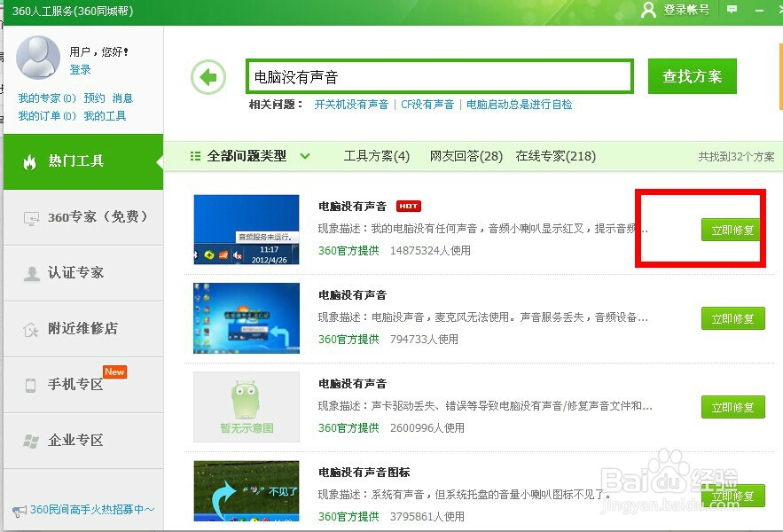Image resolution: width=783 pixels, height=532 pixels.
Task: Click the New badge on 手机专区
Action: click(x=115, y=372)
